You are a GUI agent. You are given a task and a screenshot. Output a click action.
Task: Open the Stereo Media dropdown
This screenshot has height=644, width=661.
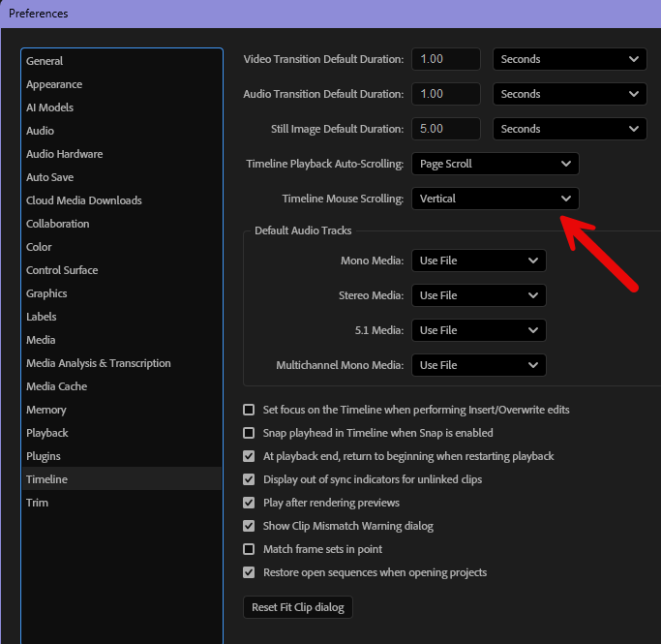478,295
